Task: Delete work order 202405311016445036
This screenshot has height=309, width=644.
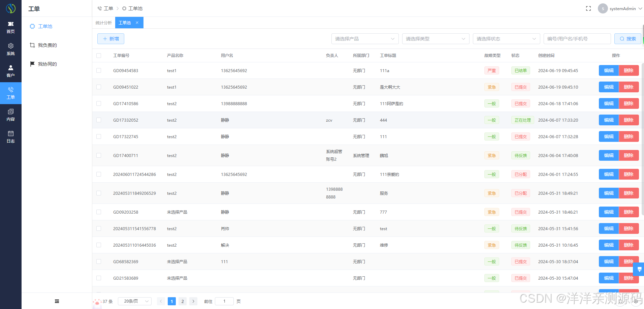Action: tap(629, 245)
